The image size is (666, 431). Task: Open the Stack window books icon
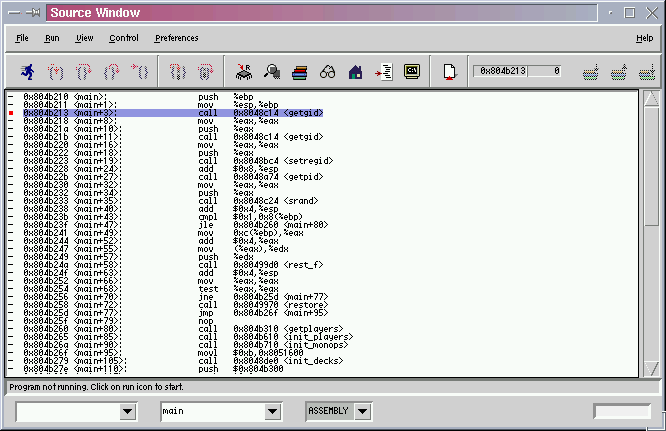[300, 72]
